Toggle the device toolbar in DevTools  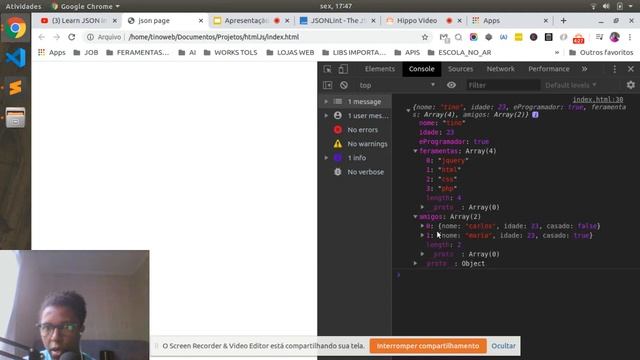[343, 69]
